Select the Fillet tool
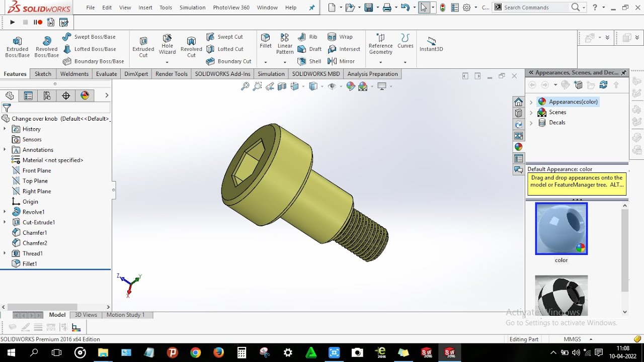The width and height of the screenshot is (644, 362). pos(266,41)
